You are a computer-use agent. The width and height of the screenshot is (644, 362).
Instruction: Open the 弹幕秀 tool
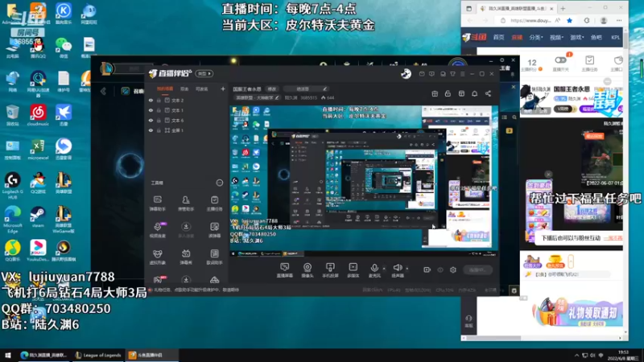(186, 257)
